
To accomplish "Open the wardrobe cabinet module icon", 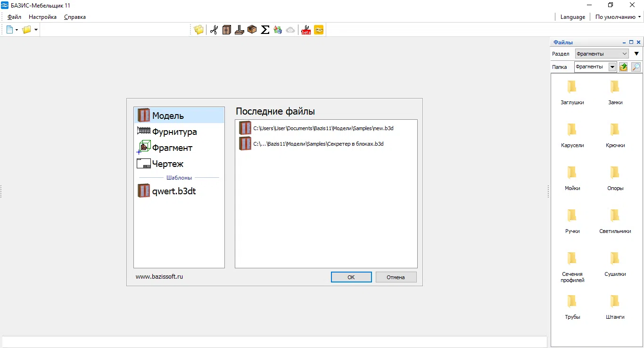I will tap(227, 30).
